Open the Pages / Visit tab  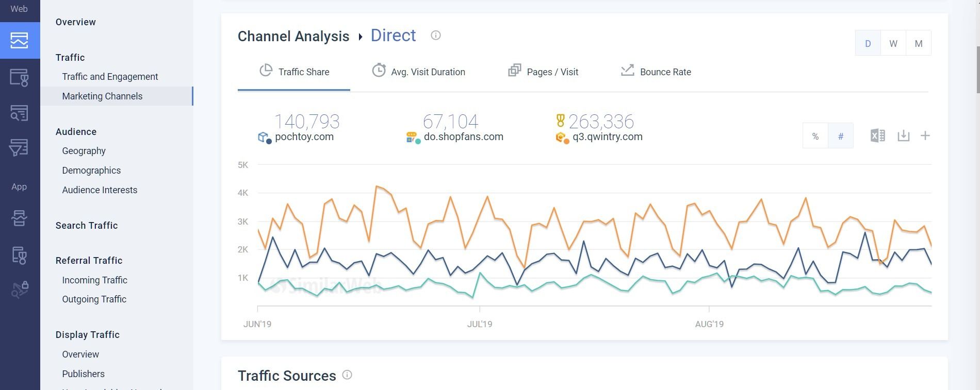click(543, 72)
